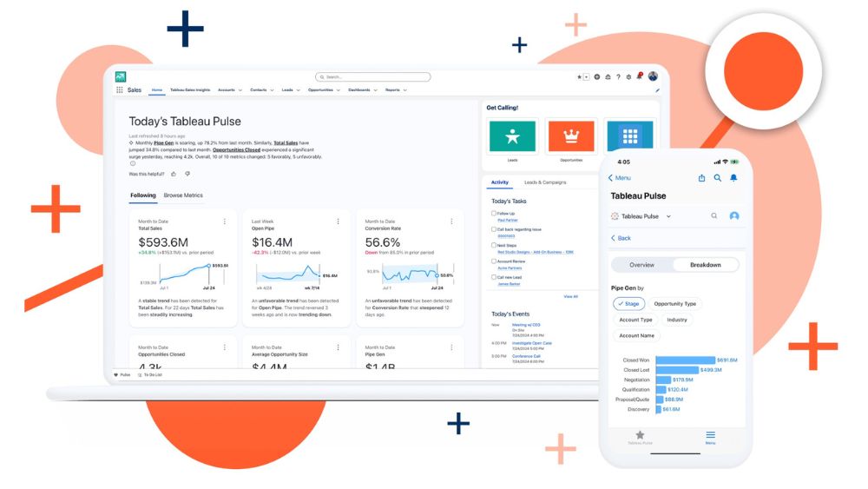Click the blue grid tile

[630, 135]
